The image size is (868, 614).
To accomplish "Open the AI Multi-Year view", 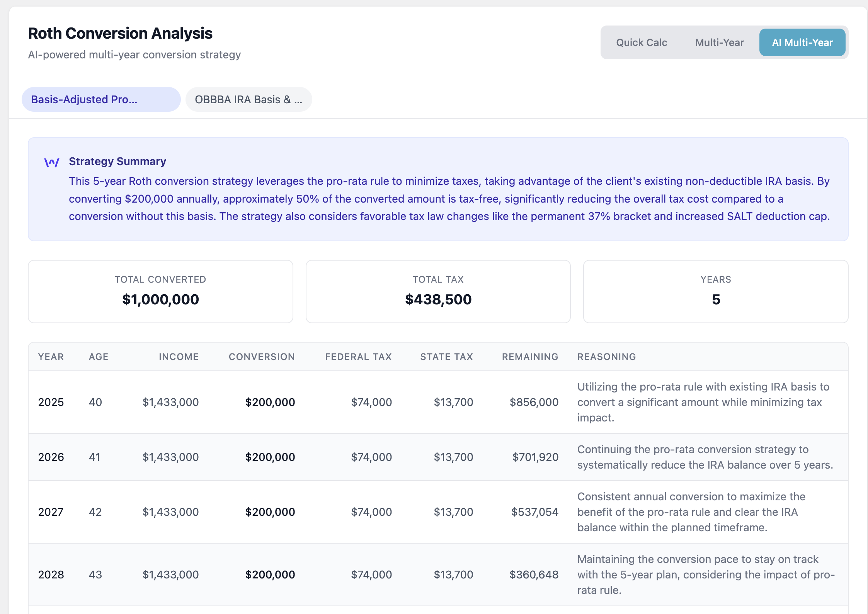I will point(802,43).
